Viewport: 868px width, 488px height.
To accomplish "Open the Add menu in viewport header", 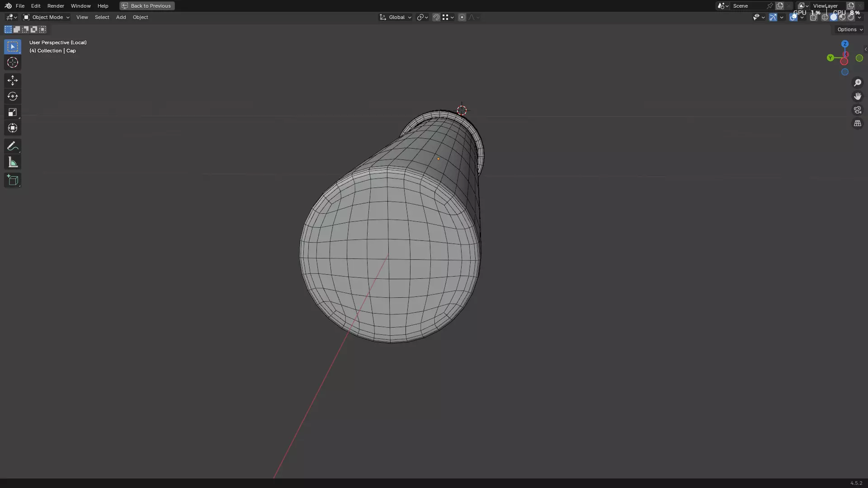I will [x=121, y=17].
